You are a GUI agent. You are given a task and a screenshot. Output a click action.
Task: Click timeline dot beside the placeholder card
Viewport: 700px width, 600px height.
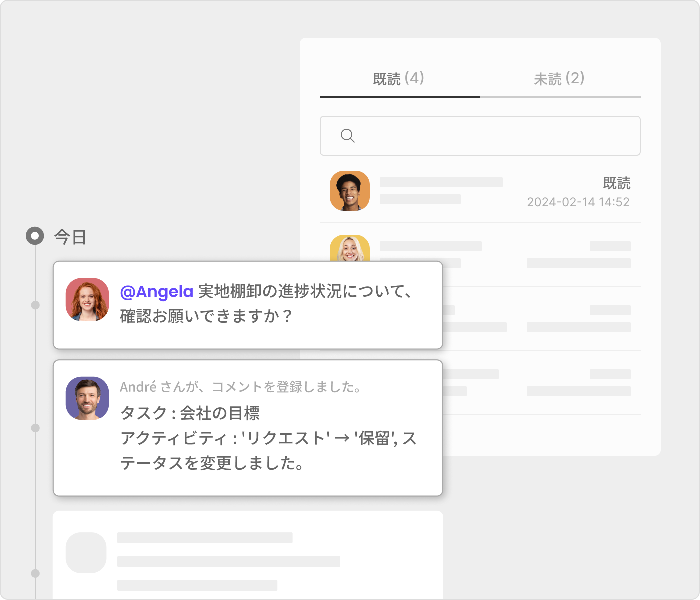pos(35,573)
